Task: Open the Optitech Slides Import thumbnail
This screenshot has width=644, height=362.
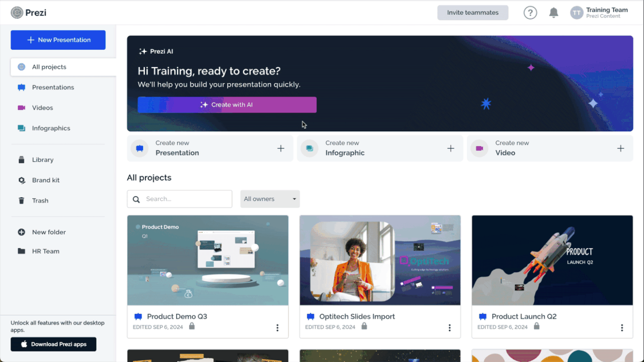Action: (380, 260)
